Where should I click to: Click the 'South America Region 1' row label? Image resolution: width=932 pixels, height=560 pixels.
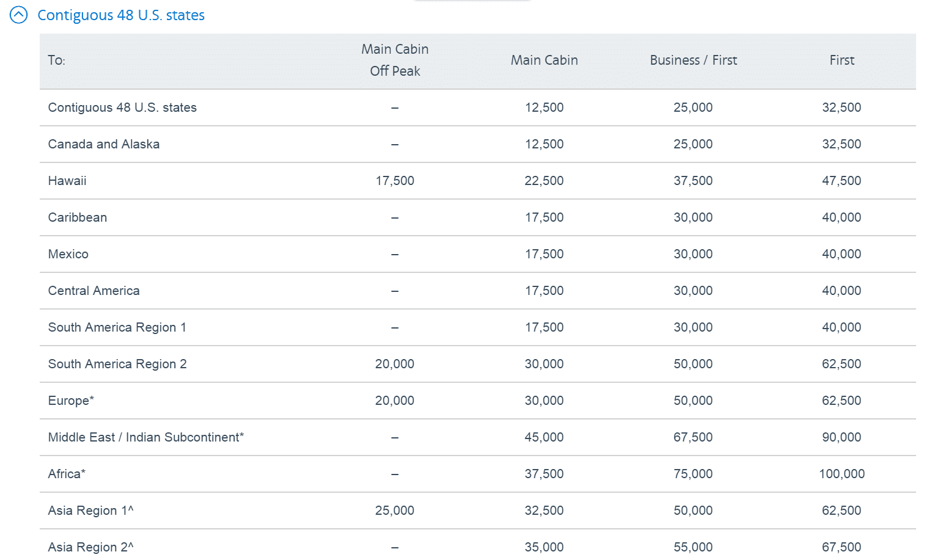(x=117, y=327)
